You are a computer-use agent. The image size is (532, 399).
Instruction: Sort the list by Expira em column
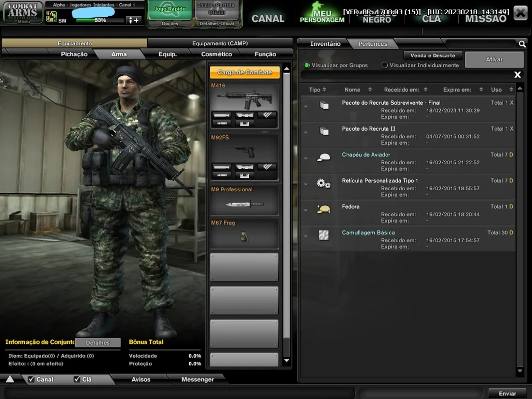click(463, 90)
